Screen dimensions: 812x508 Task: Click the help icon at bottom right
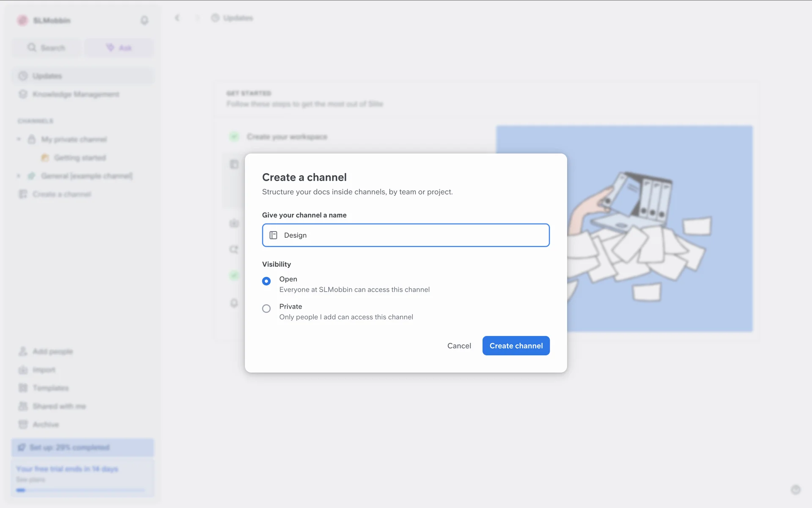coord(796,490)
